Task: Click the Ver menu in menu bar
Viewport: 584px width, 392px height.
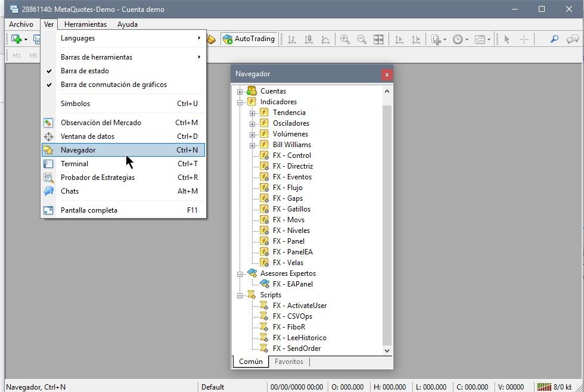Action: (49, 24)
